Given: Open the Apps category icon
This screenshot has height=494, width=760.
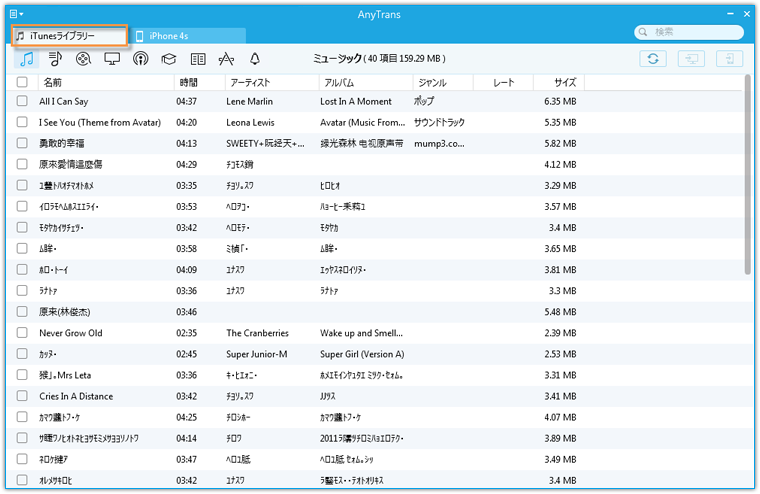Looking at the screenshot, I should click(x=226, y=59).
